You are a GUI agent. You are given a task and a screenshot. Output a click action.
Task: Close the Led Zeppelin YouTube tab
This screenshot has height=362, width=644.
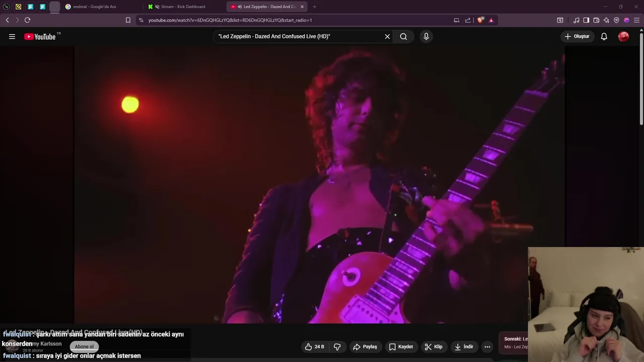[x=302, y=7]
